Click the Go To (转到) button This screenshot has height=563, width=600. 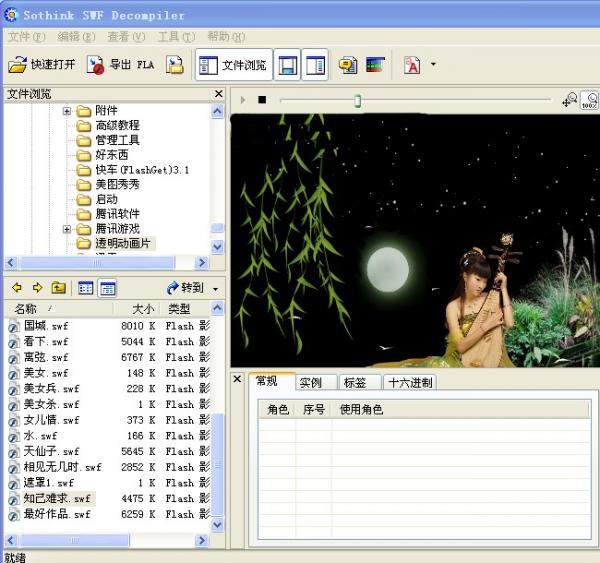185,288
